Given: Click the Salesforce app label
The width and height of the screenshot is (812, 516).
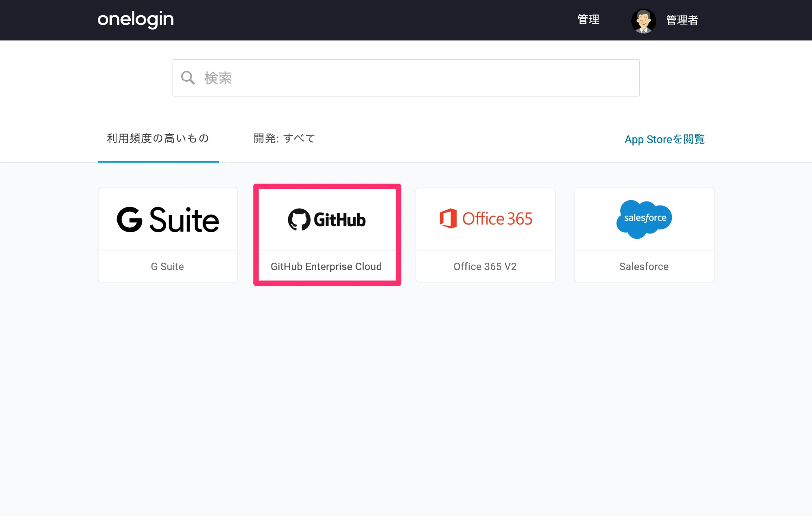Looking at the screenshot, I should pyautogui.click(x=644, y=267).
